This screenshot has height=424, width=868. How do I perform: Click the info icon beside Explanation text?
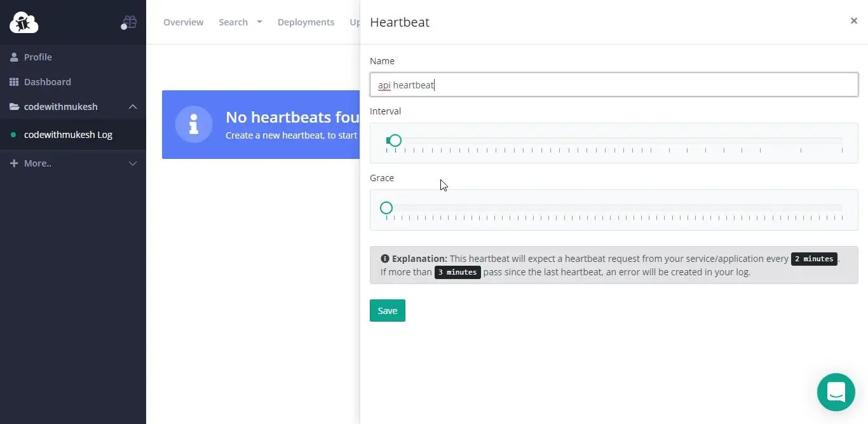[x=385, y=259]
